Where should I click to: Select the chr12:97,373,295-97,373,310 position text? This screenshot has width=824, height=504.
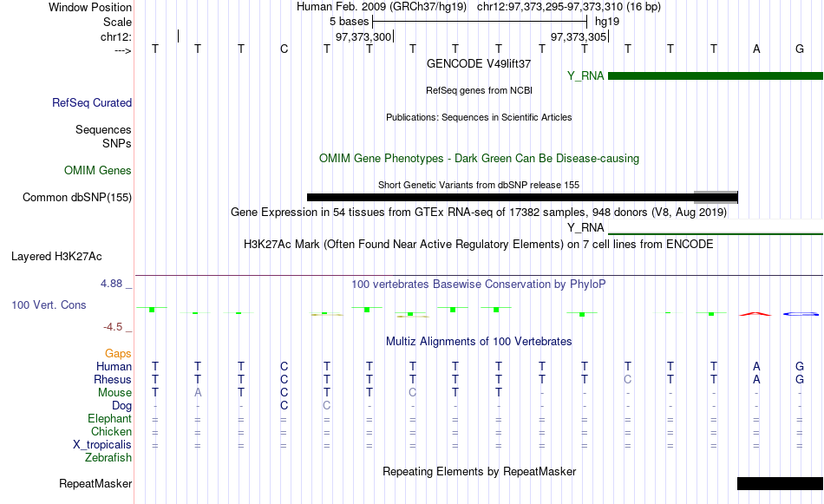tap(569, 7)
